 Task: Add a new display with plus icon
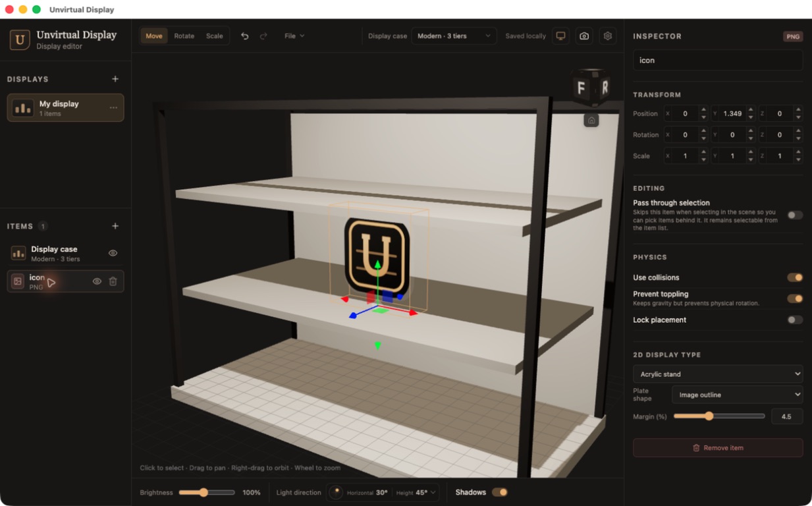[115, 79]
